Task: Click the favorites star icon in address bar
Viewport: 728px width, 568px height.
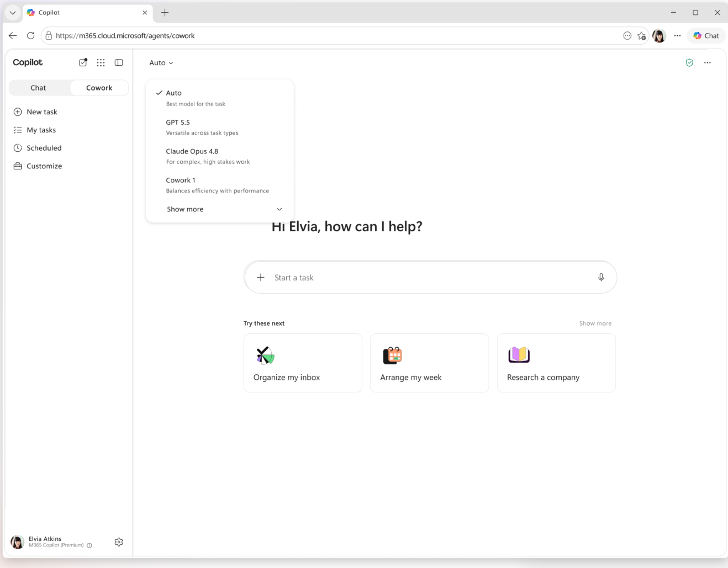Action: point(641,36)
